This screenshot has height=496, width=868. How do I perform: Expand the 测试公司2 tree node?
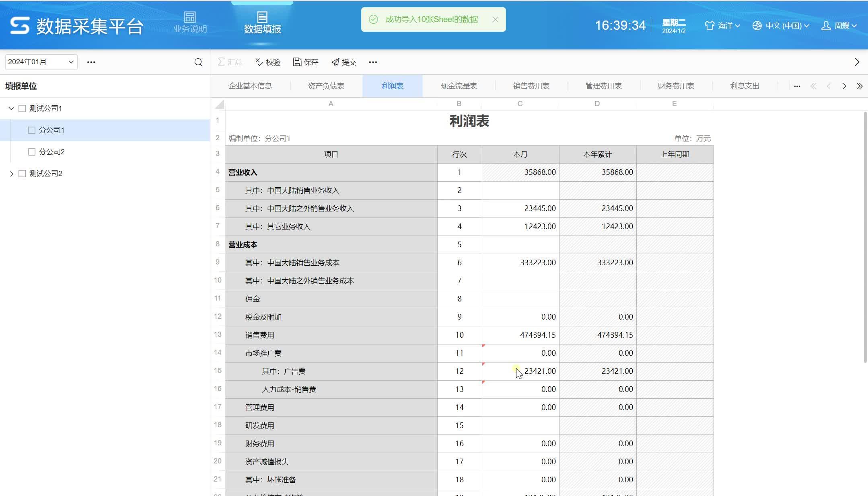pos(11,174)
